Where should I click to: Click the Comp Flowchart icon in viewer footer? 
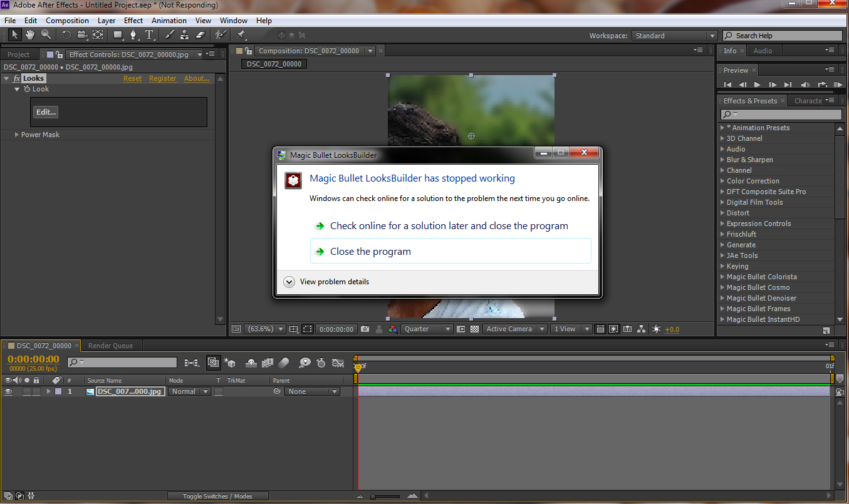pyautogui.click(x=642, y=329)
